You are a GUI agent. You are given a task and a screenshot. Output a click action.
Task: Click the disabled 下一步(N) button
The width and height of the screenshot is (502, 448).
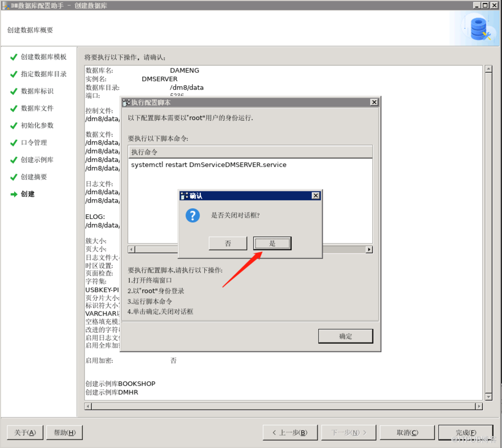click(349, 433)
